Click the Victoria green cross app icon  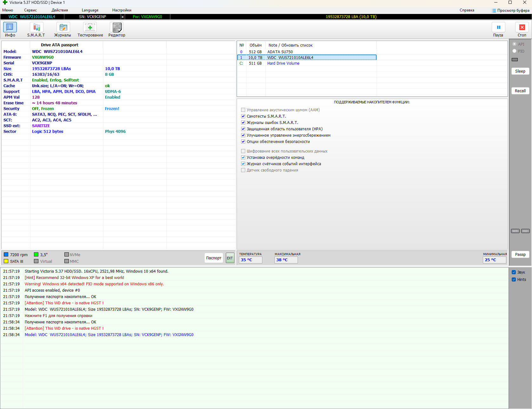pyautogui.click(x=5, y=3)
